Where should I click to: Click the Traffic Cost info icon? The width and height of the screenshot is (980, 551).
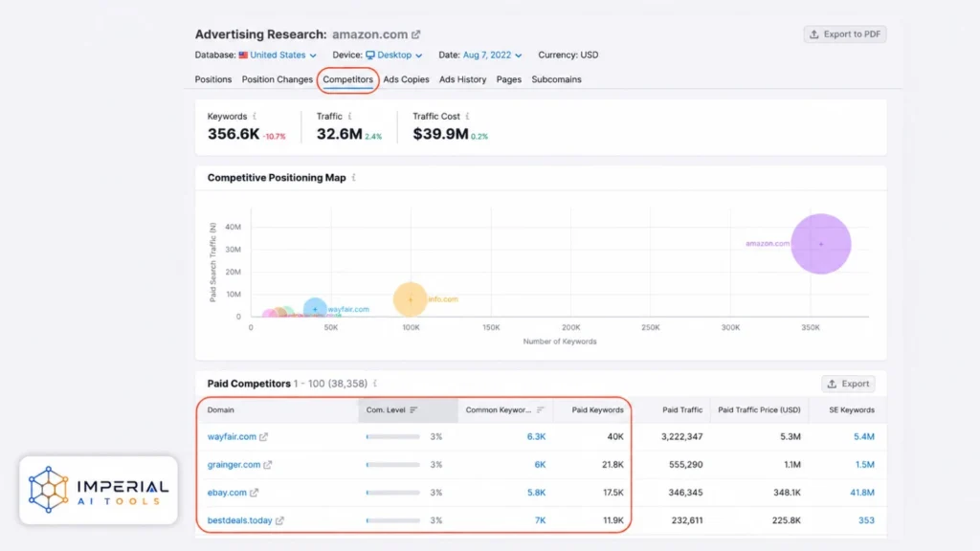point(467,116)
